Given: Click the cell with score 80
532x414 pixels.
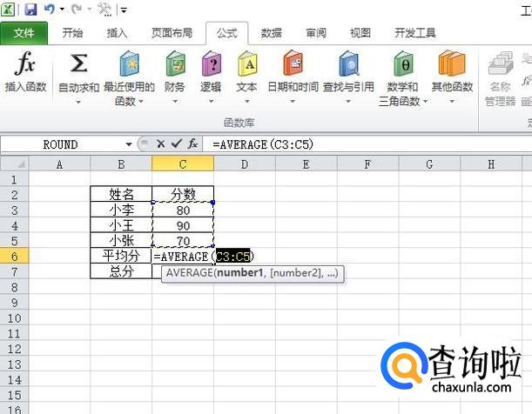Looking at the screenshot, I should (183, 210).
